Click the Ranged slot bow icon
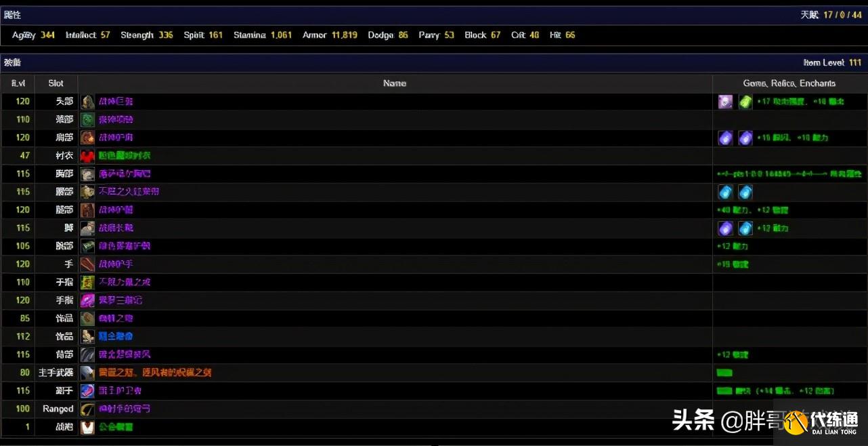 click(x=87, y=409)
